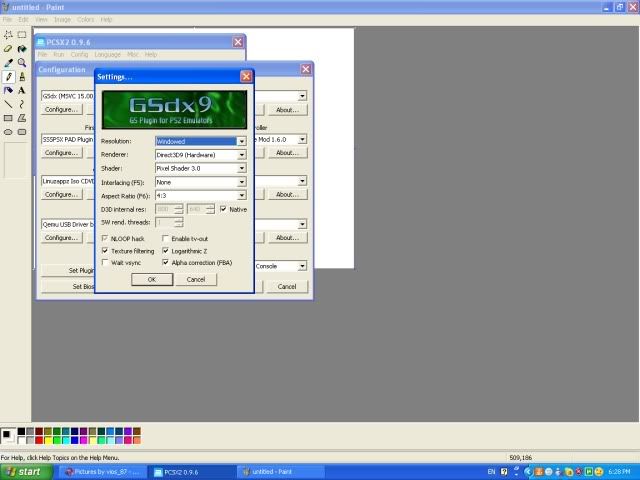Image resolution: width=640 pixels, height=480 pixels.
Task: Activate the Text tool marked A
Action: click(22, 91)
